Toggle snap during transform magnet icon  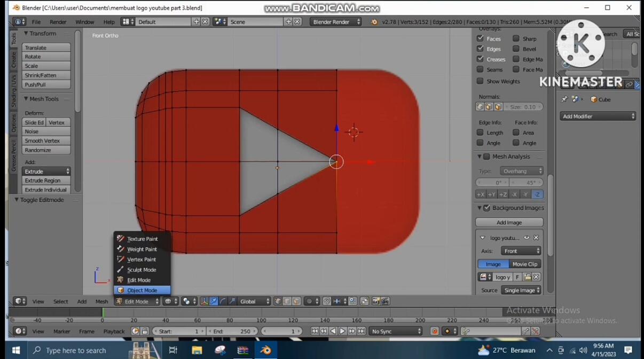[327, 301]
